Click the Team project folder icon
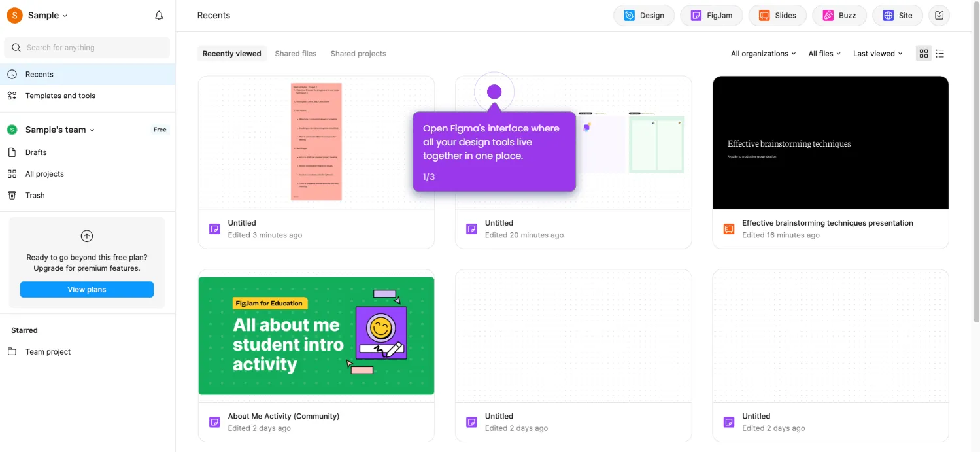 pyautogui.click(x=12, y=351)
